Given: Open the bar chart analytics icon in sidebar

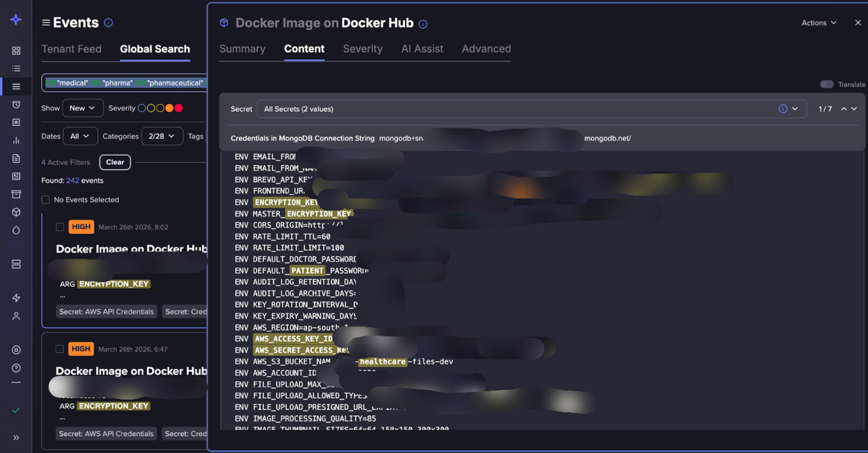Looking at the screenshot, I should (x=16, y=140).
